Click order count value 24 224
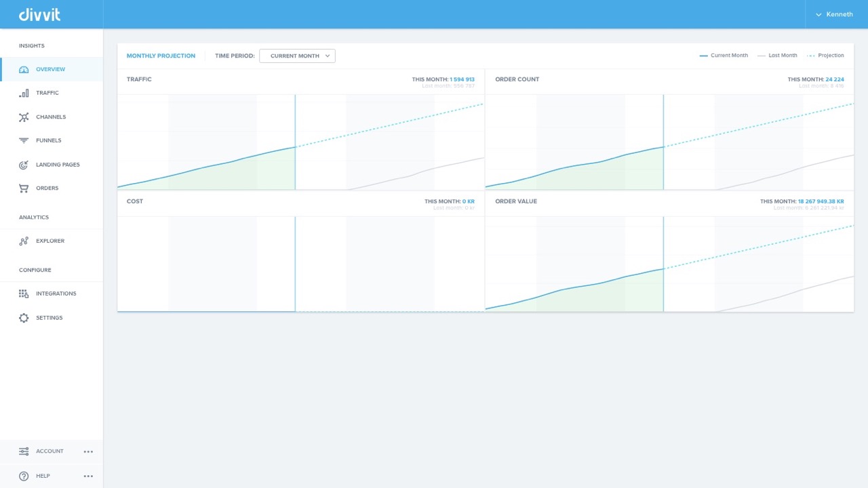Viewport: 868px width, 488px height. tap(835, 79)
